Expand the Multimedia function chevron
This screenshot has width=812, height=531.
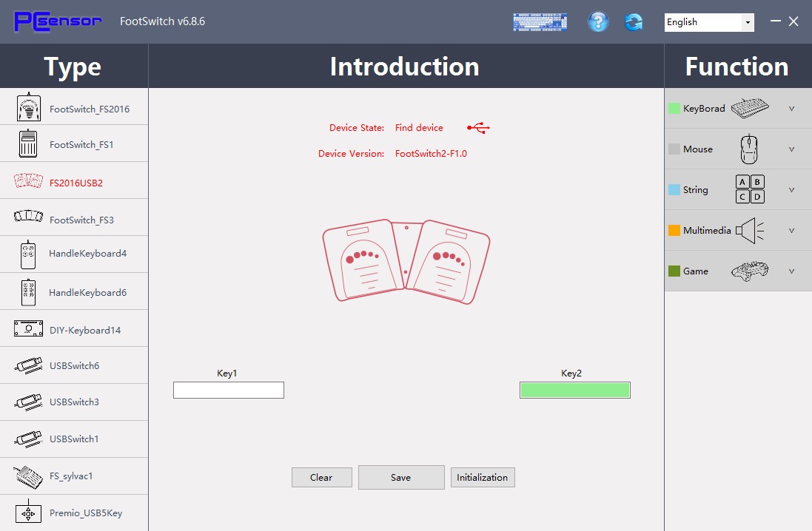point(791,230)
